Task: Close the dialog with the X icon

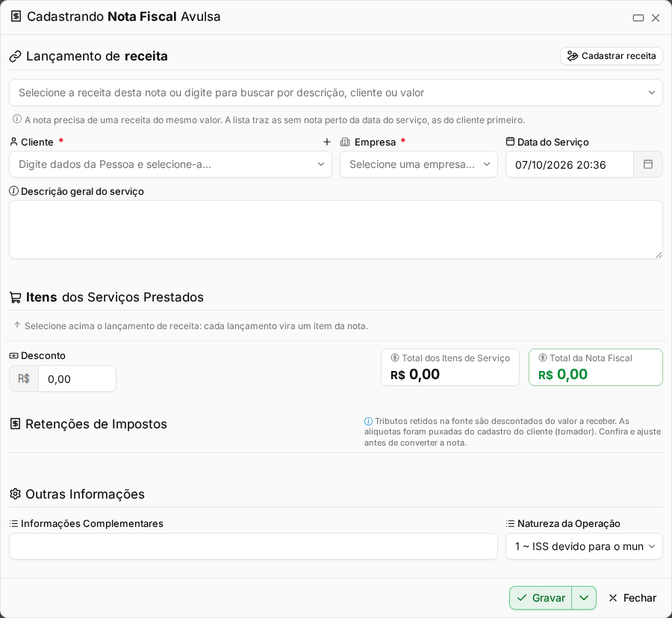Action: click(x=656, y=18)
